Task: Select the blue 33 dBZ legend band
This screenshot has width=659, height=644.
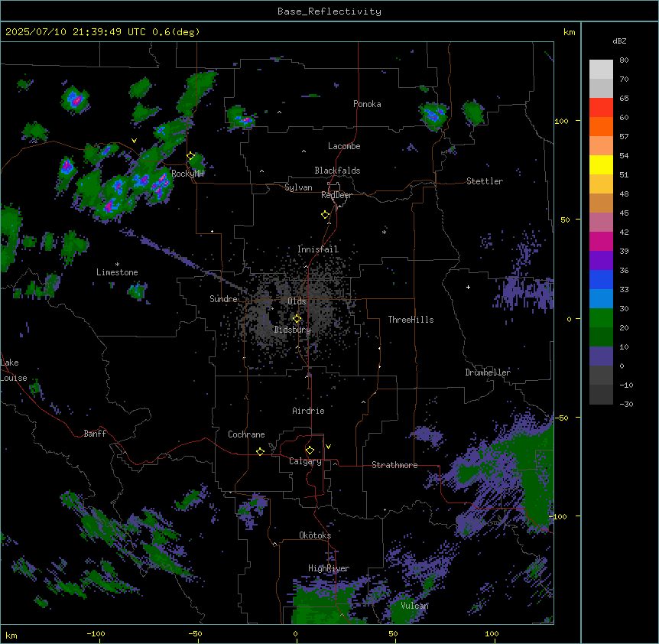Action: pos(601,279)
